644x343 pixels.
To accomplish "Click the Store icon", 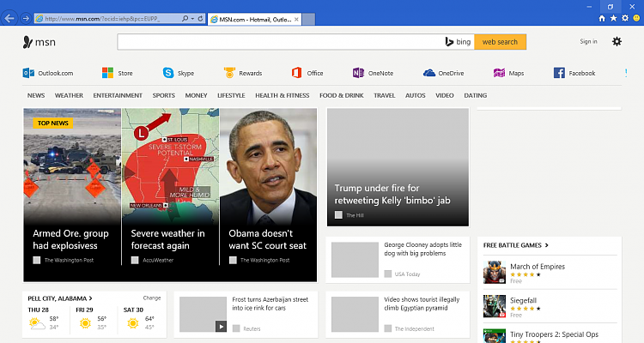I will point(108,73).
